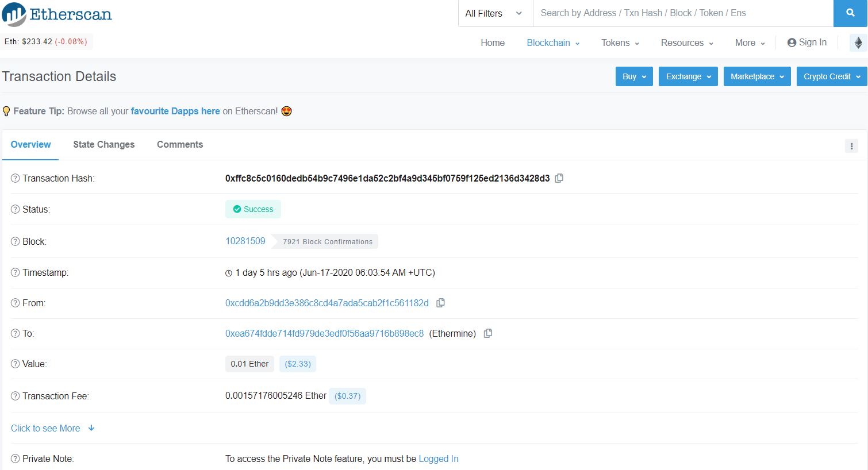The image size is (868, 470).
Task: Switch to the Comments tab
Action: [x=180, y=145]
